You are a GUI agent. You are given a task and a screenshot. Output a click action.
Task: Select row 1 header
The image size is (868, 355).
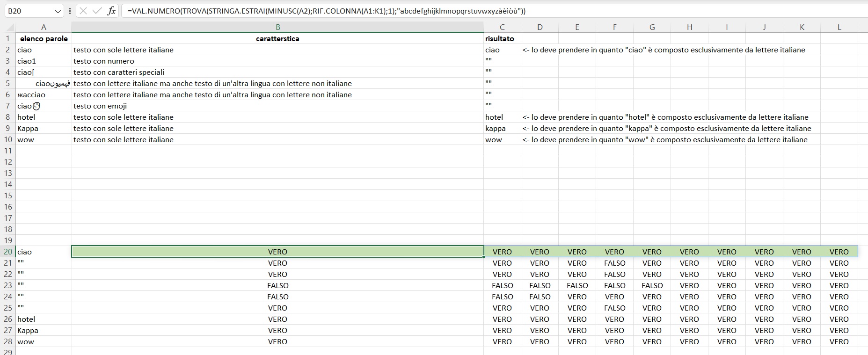[x=8, y=38]
